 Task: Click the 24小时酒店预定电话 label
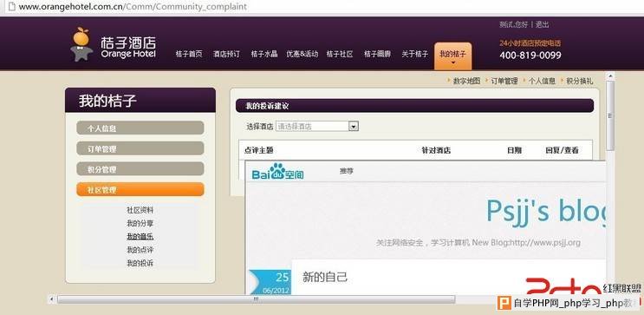pos(530,43)
